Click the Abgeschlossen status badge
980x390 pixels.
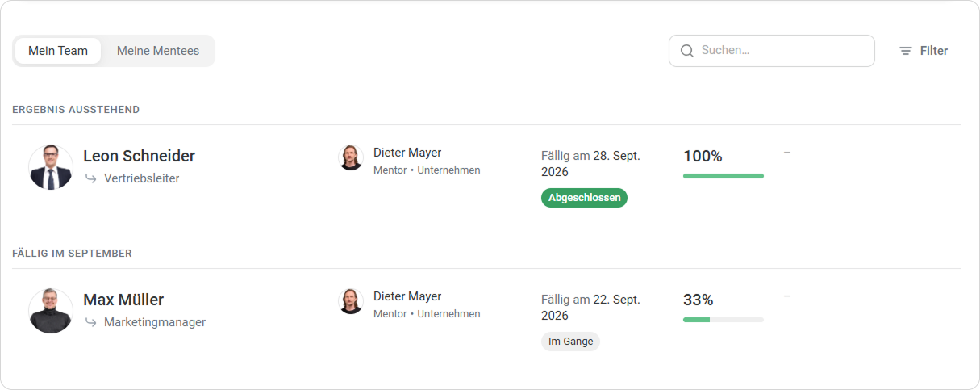pyautogui.click(x=584, y=198)
